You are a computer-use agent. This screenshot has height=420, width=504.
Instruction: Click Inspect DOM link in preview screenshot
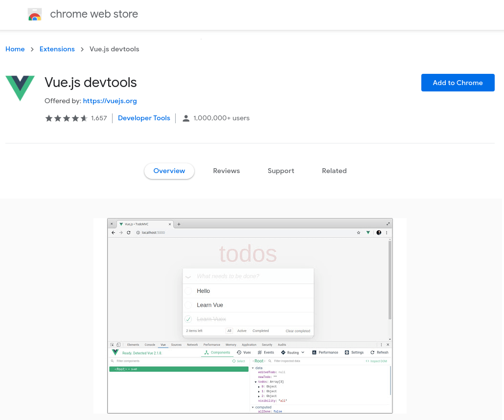[376, 361]
